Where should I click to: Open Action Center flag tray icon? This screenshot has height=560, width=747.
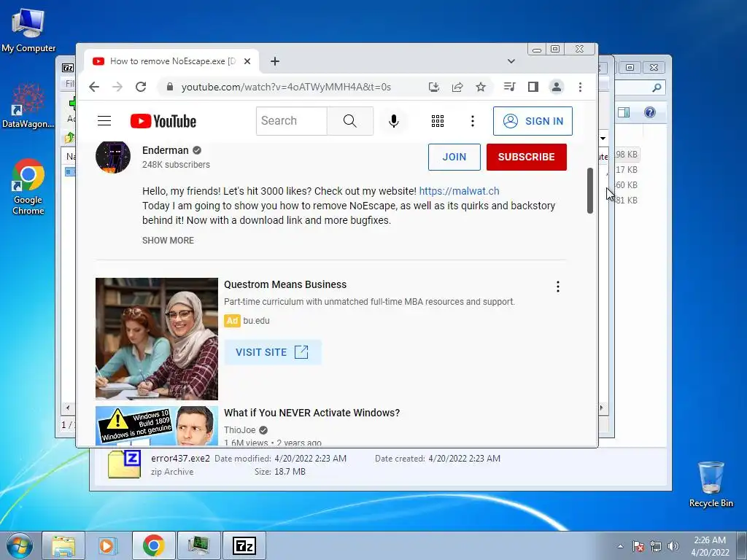(x=638, y=546)
